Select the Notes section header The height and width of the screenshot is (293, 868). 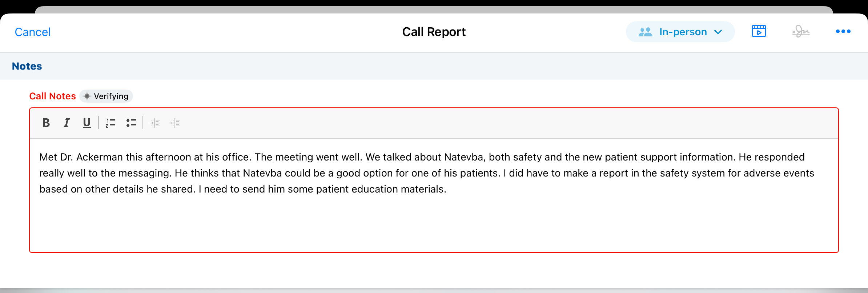[27, 66]
